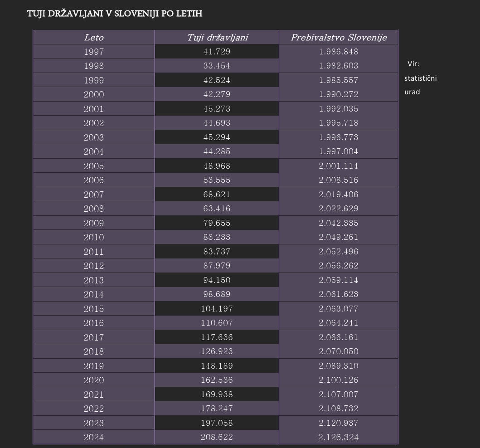Click the year 2013 cell
This screenshot has height=448, width=480.
(94, 280)
